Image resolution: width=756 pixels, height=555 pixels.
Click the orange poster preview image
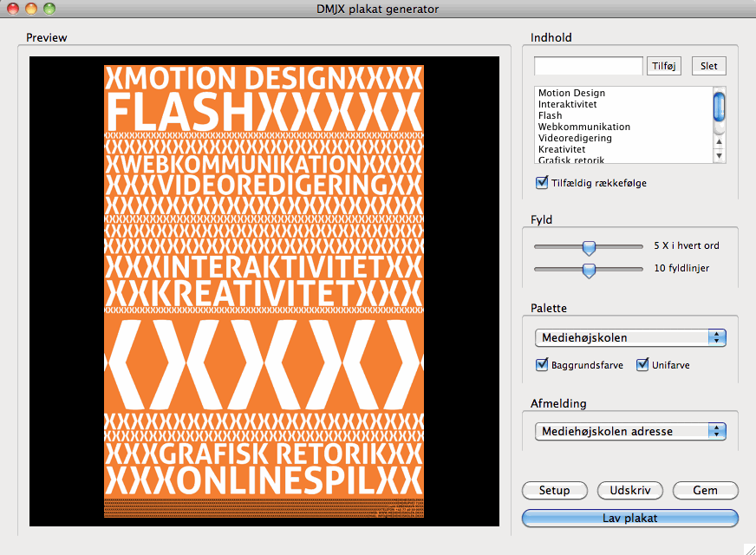(264, 291)
